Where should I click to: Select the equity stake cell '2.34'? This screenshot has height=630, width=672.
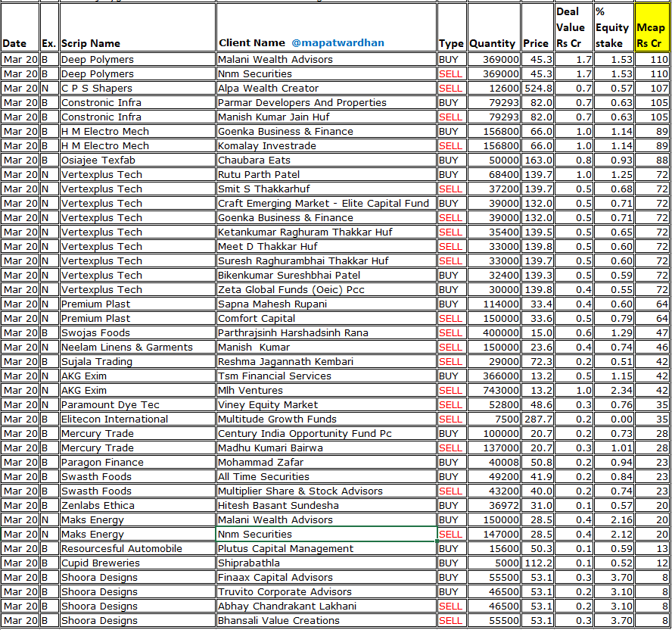614,390
